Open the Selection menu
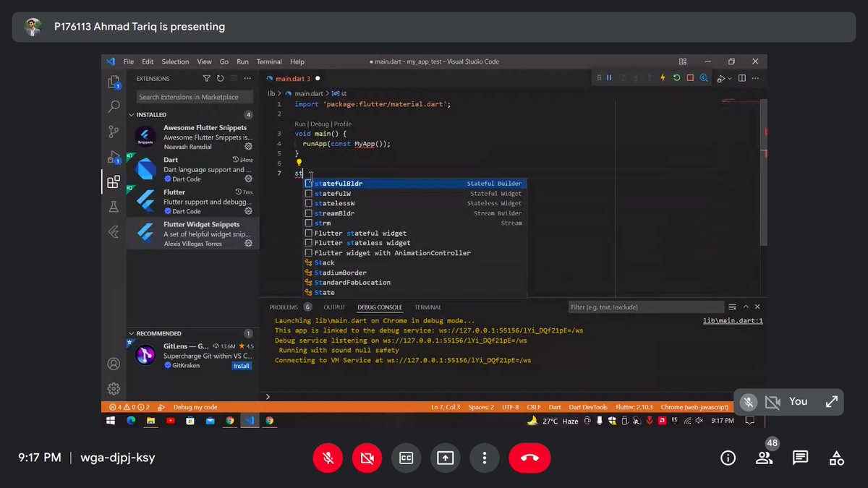Viewport: 868px width, 488px height. pyautogui.click(x=175, y=62)
